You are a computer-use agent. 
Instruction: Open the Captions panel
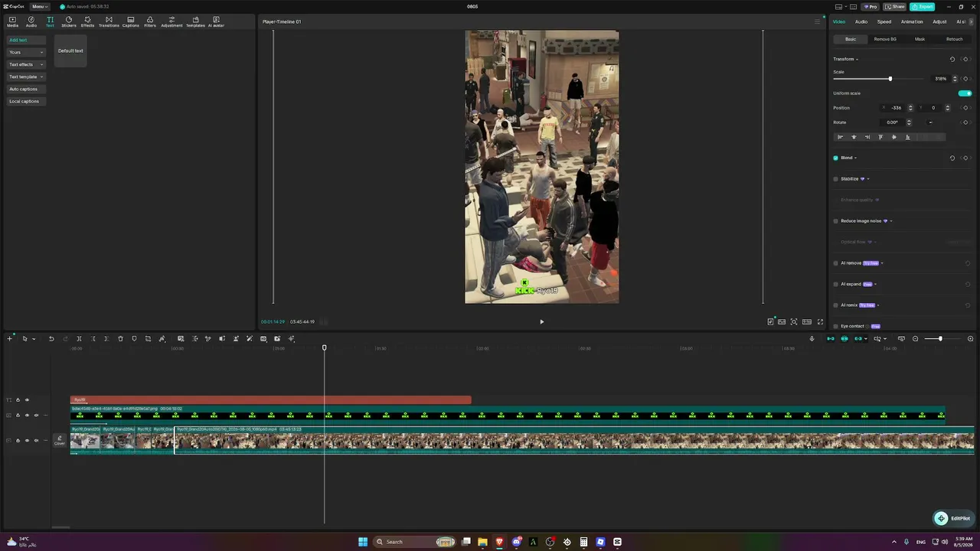pos(131,21)
